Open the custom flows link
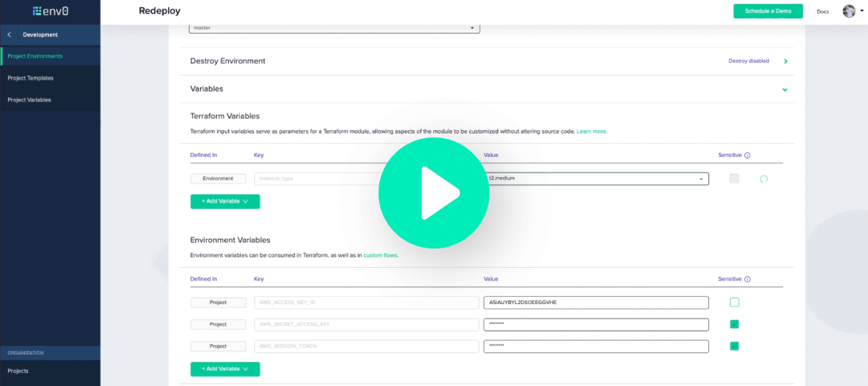This screenshot has height=386, width=868. 381,256
